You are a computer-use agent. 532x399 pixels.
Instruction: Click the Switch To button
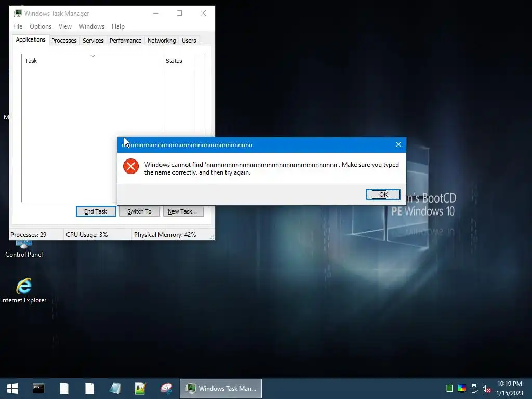click(139, 211)
